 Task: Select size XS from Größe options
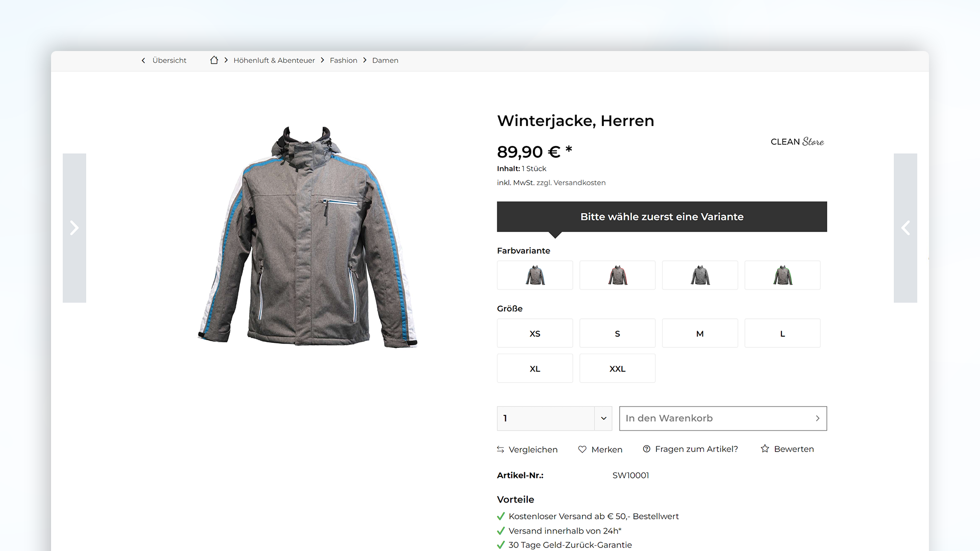pyautogui.click(x=534, y=333)
